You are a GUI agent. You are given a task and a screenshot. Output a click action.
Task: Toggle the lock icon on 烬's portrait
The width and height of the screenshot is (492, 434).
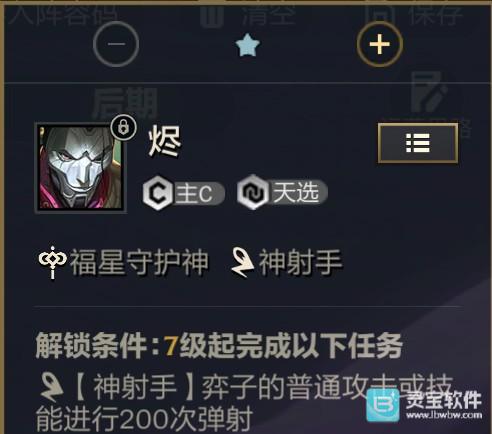pos(123,127)
